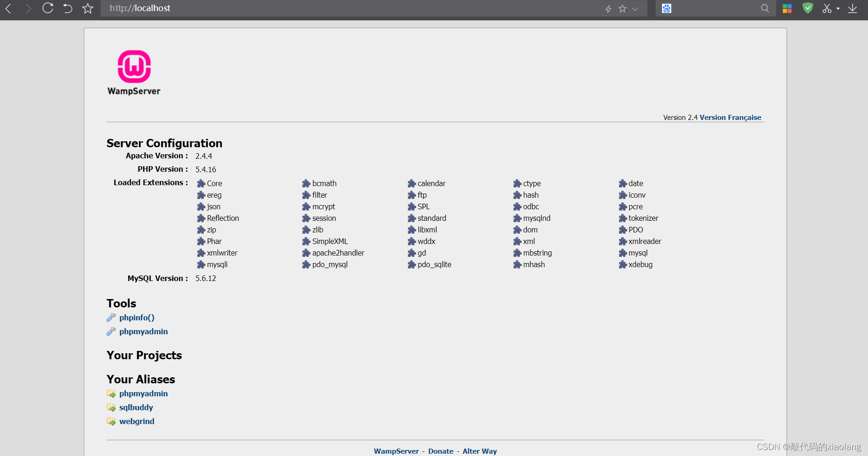
Task: Click the mbstring extension text
Action: coord(537,253)
